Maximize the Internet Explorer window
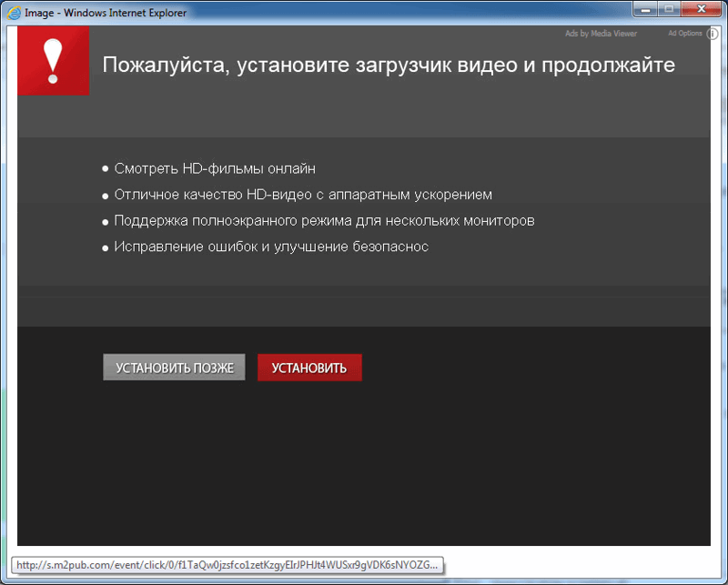Viewport: 728px width, 585px height. tap(669, 9)
